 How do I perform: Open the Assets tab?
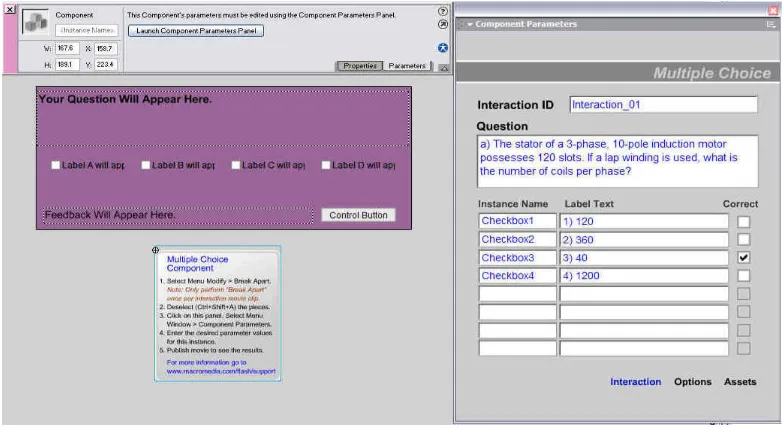(x=740, y=382)
